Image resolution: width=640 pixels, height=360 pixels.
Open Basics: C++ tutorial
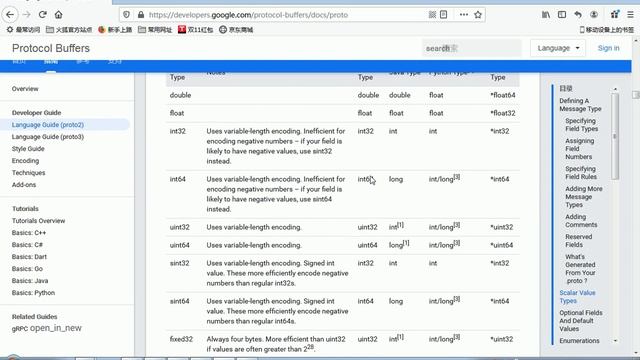click(x=29, y=233)
